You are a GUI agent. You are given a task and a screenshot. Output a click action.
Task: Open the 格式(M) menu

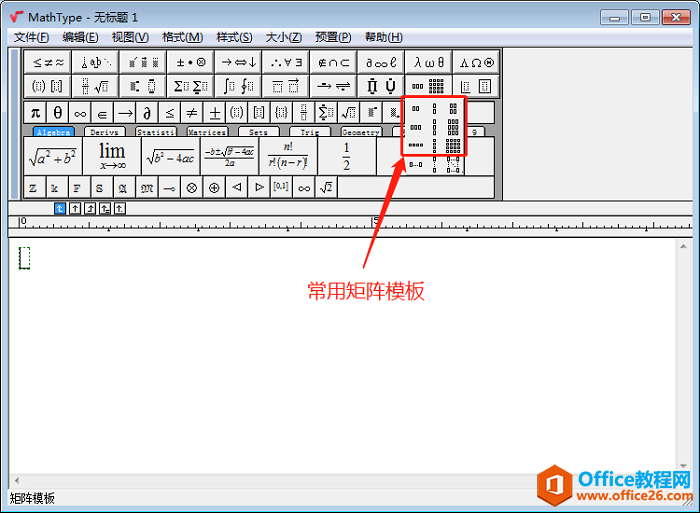click(x=183, y=37)
